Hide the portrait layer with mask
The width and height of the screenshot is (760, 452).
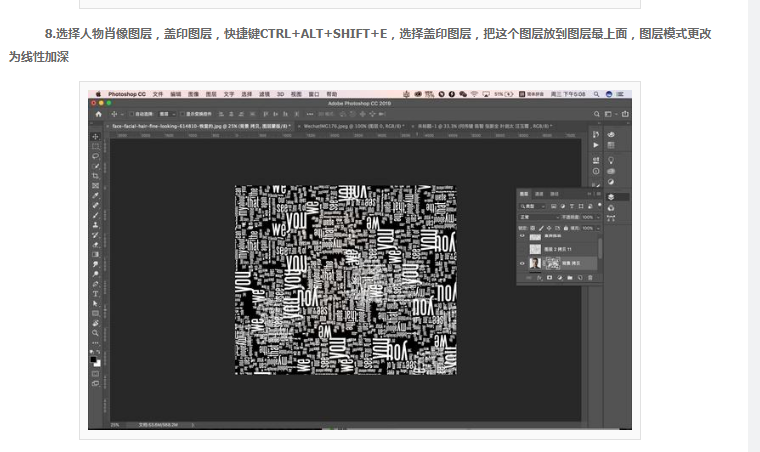coord(522,264)
